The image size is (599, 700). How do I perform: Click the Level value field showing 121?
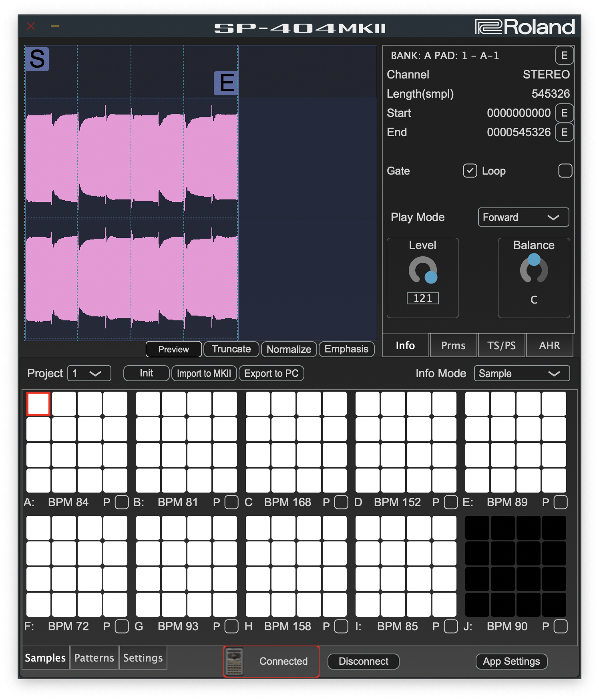click(423, 298)
